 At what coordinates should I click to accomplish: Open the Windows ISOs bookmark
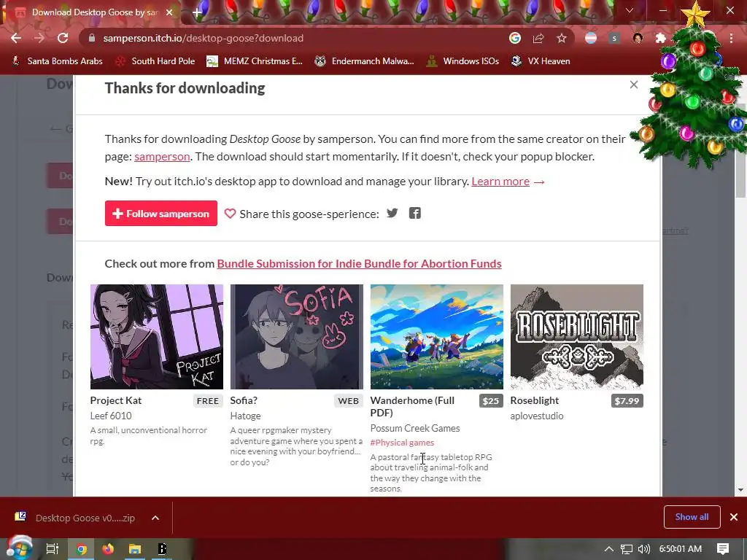pyautogui.click(x=462, y=61)
